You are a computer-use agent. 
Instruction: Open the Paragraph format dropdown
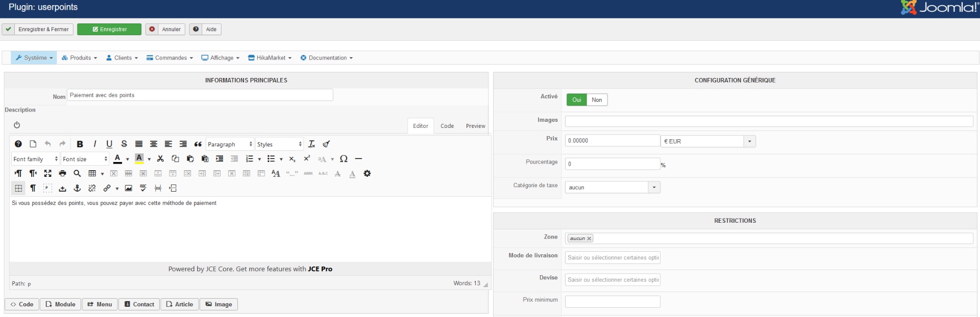(x=230, y=144)
